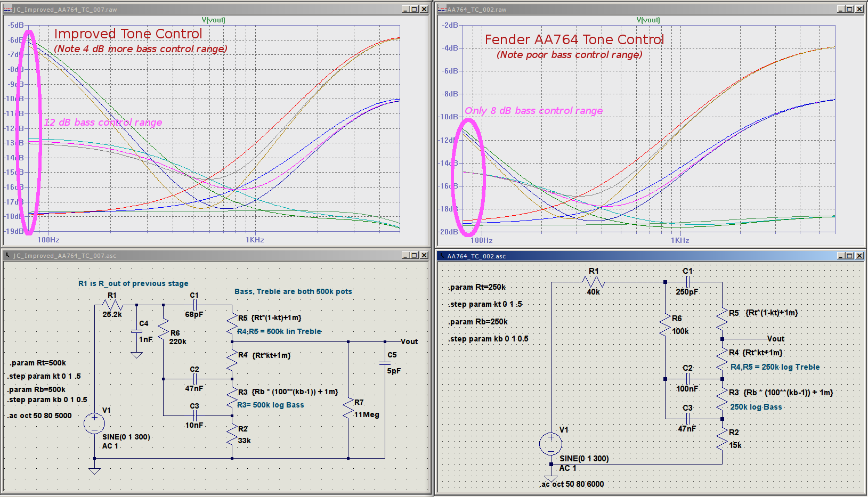This screenshot has height=497, width=868.
Task: Maximize the AA764_TC_002.asc schematic window
Action: (x=849, y=256)
